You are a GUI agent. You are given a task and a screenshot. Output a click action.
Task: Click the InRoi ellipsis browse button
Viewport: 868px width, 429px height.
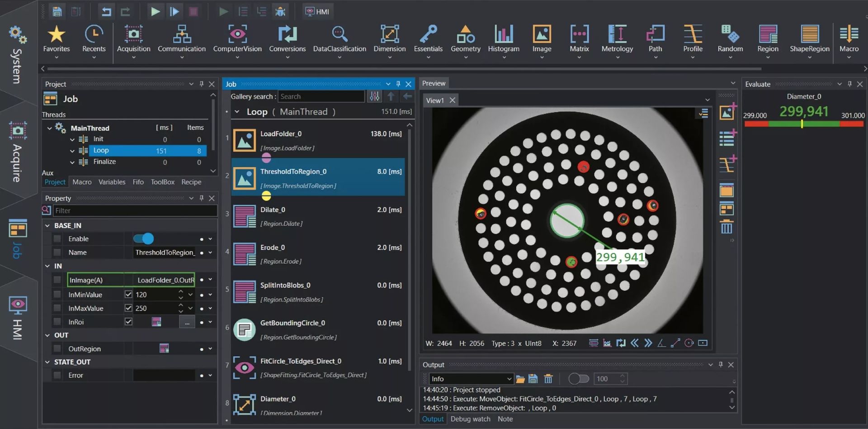[x=187, y=322]
